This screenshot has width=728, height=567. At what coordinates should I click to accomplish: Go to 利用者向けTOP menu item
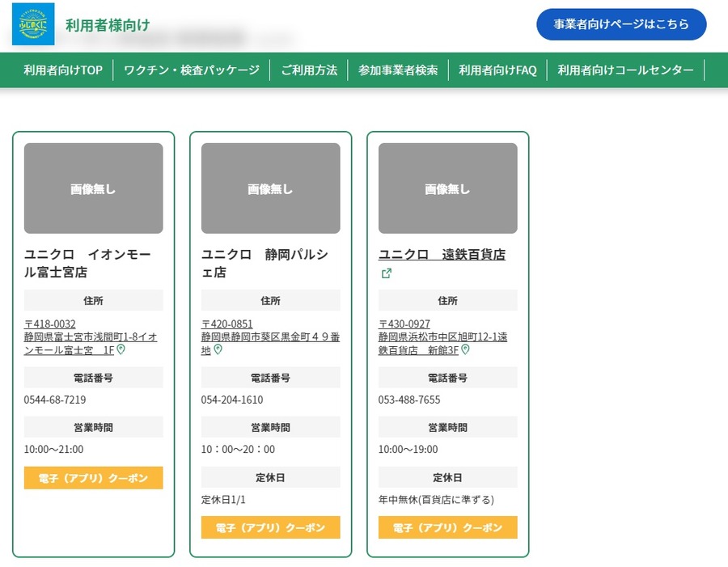pyautogui.click(x=63, y=70)
